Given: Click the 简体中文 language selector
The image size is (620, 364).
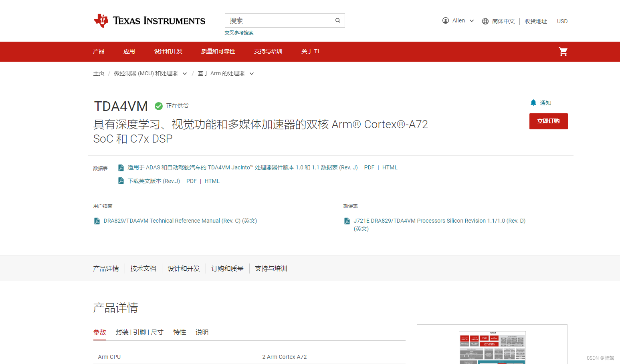Looking at the screenshot, I should (503, 21).
